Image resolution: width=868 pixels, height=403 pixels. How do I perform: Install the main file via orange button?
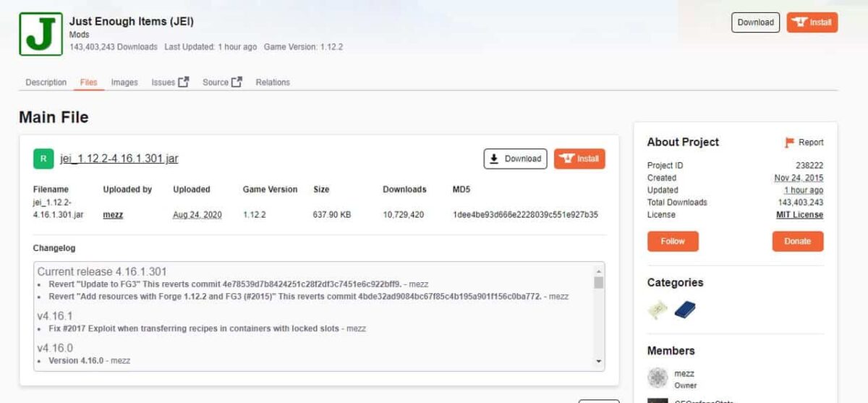(579, 159)
